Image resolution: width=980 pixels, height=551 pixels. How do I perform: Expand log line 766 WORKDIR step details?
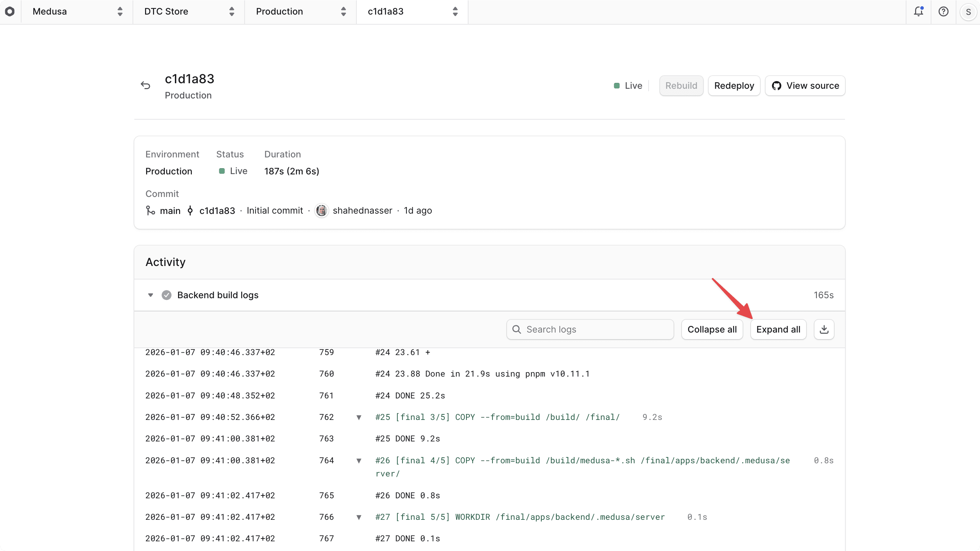[x=359, y=517]
